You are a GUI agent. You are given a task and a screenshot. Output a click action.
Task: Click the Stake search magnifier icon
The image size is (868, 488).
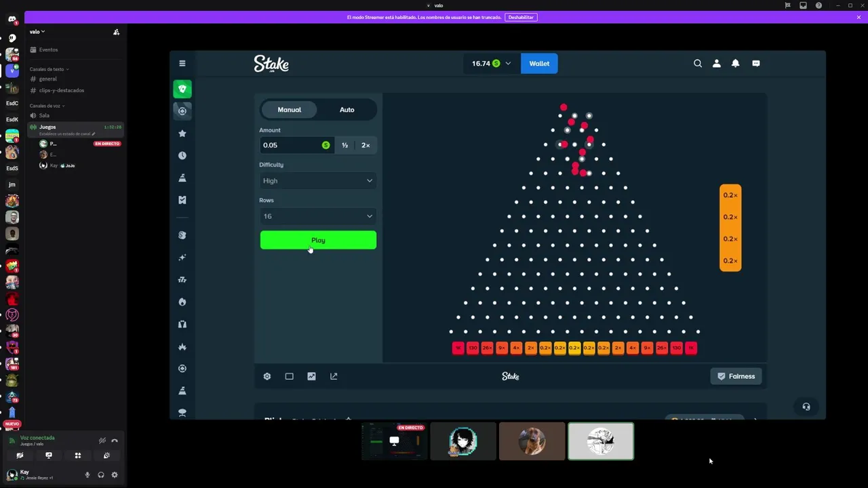[698, 63]
